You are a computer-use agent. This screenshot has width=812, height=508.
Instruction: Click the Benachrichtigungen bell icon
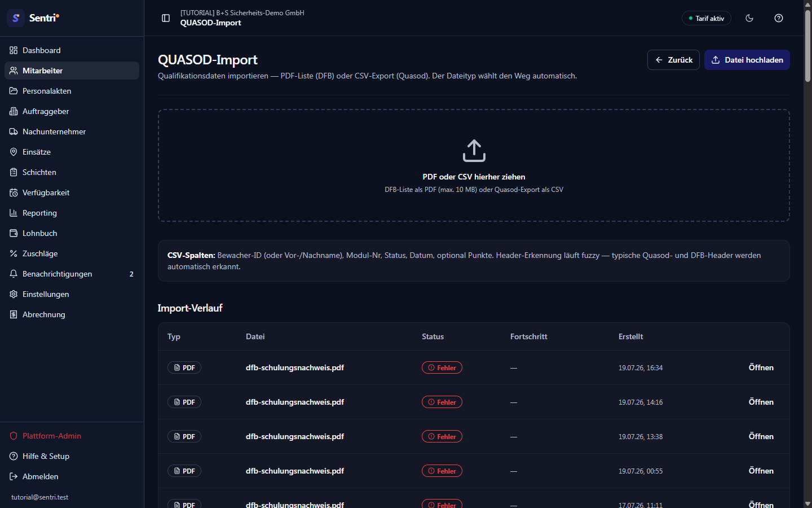pos(14,274)
